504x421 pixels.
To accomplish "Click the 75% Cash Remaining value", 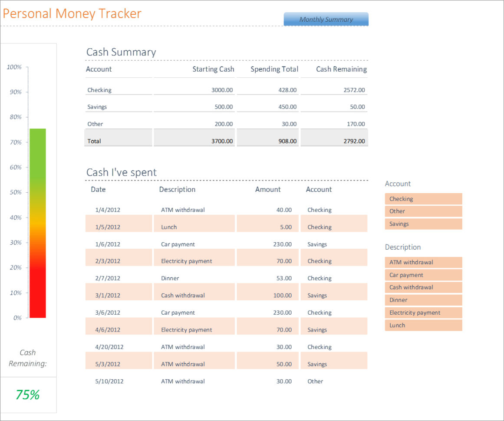I will pyautogui.click(x=27, y=395).
